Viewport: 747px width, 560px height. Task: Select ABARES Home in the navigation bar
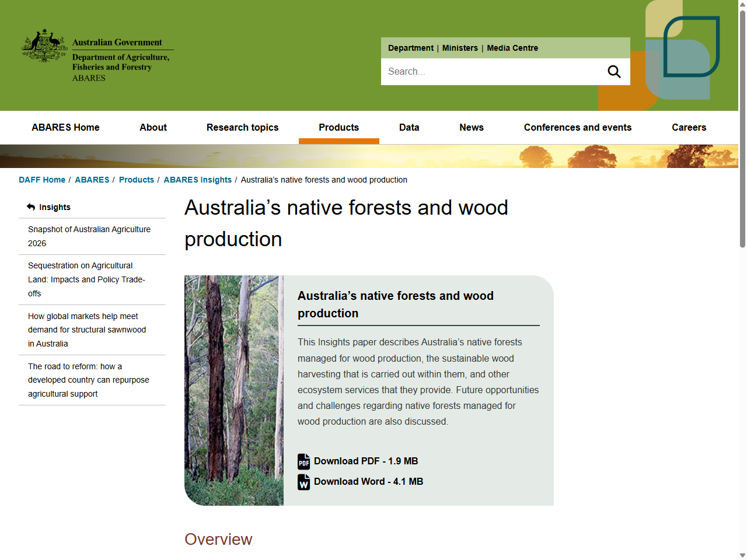coord(65,127)
